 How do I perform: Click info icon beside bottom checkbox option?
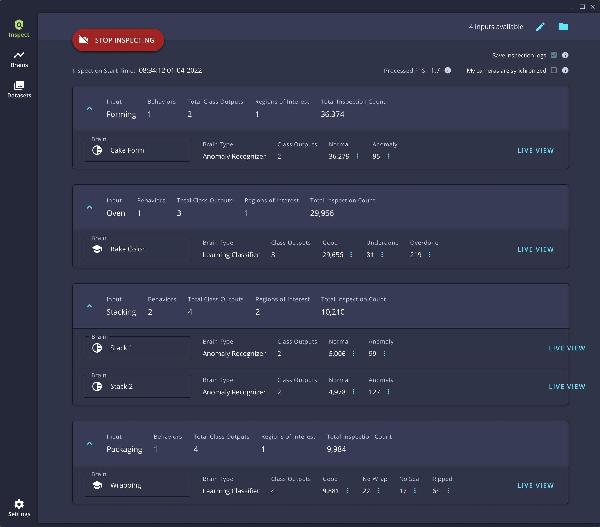click(565, 70)
